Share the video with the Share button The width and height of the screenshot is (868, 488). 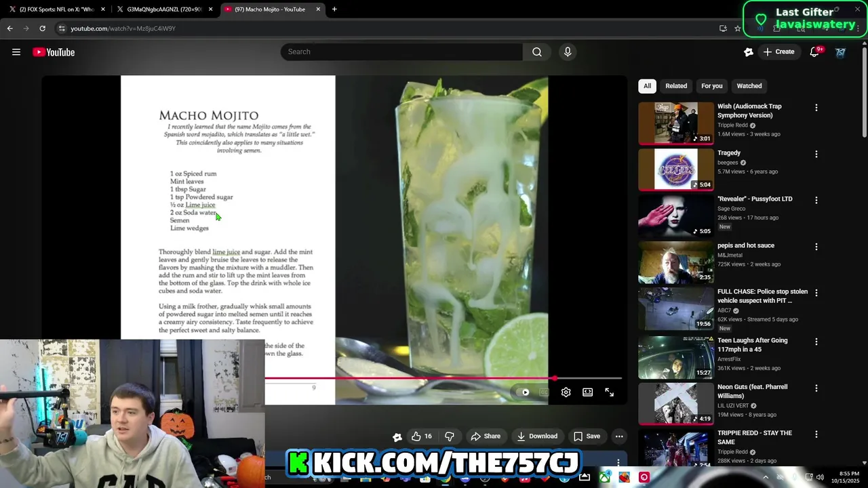[x=486, y=436]
